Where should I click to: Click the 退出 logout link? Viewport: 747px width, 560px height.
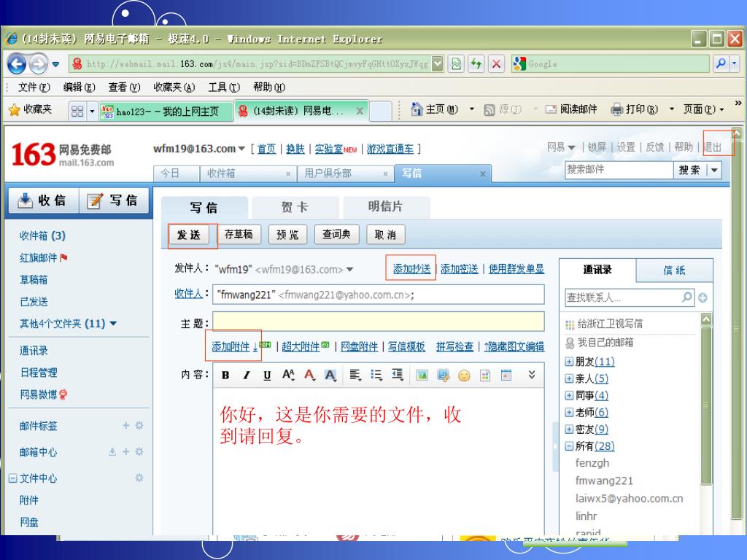point(713,147)
